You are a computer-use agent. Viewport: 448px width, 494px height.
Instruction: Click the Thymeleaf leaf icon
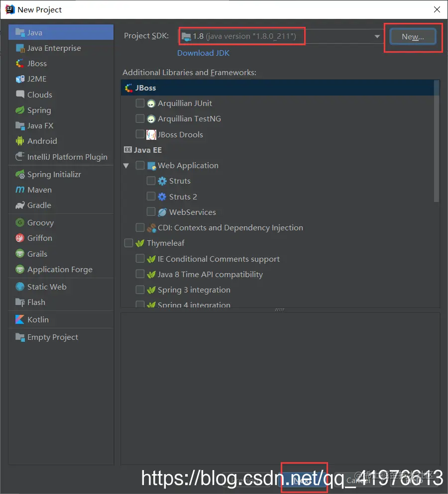[140, 243]
